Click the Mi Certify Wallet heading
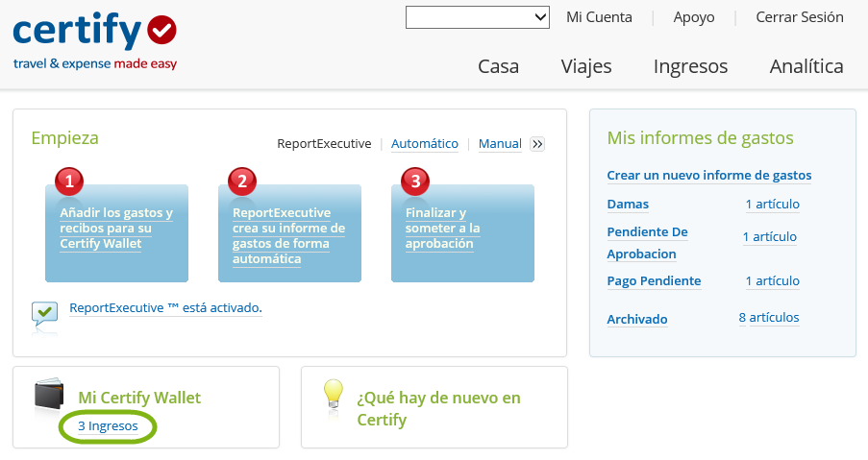868x460 pixels. (139, 398)
